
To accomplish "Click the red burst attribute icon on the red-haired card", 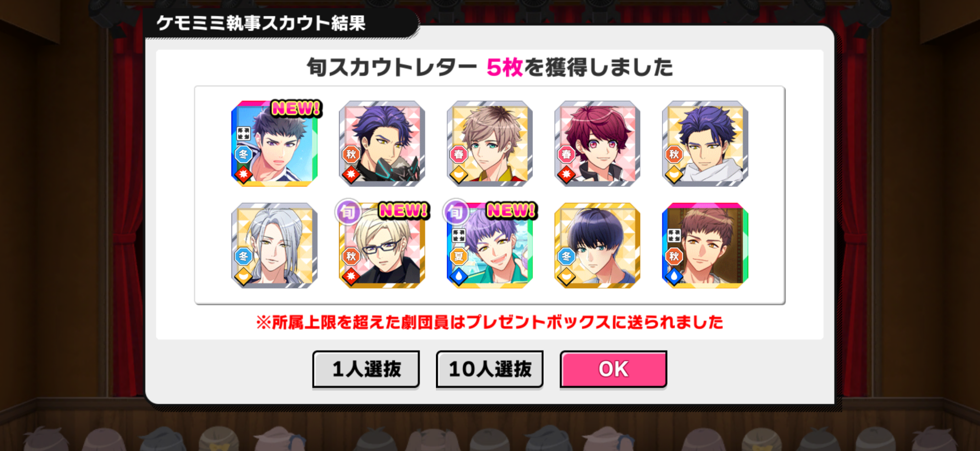I will pyautogui.click(x=566, y=174).
